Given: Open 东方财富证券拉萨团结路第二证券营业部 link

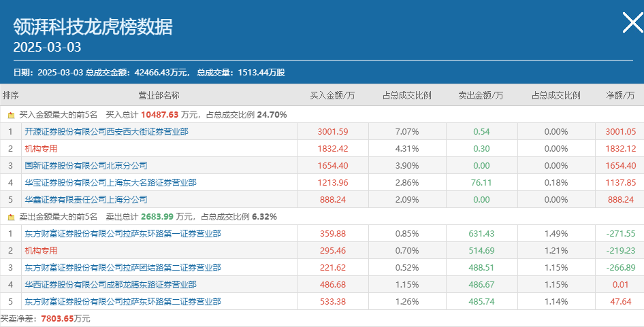Looking at the screenshot, I should click(x=123, y=268).
